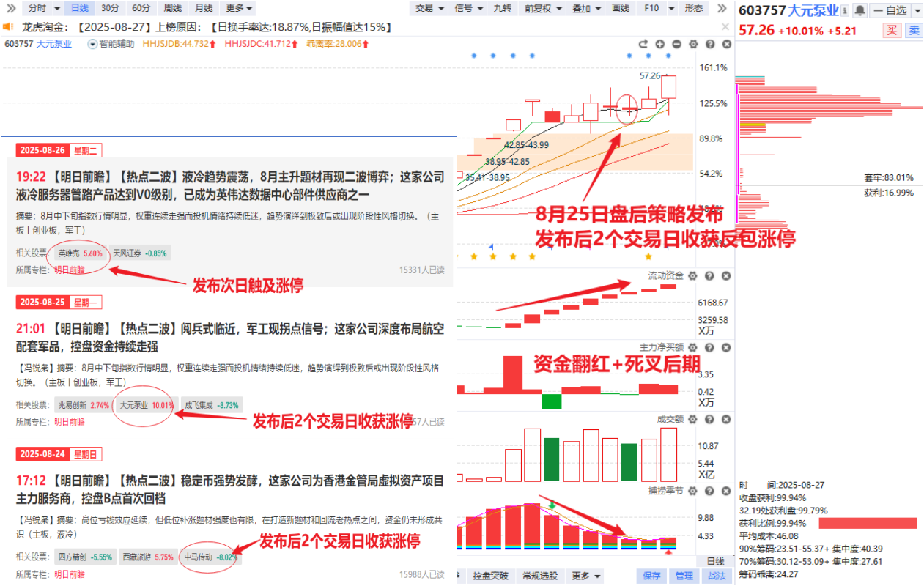Open the 19:22 液冷趋势震荡 article headline
Image resolution: width=924 pixels, height=586 pixels.
tap(230, 186)
